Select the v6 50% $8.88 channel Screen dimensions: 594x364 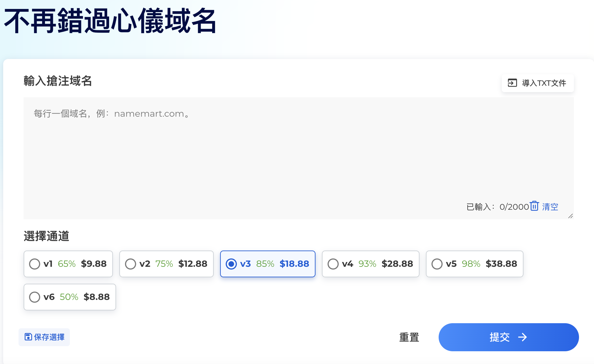70,297
